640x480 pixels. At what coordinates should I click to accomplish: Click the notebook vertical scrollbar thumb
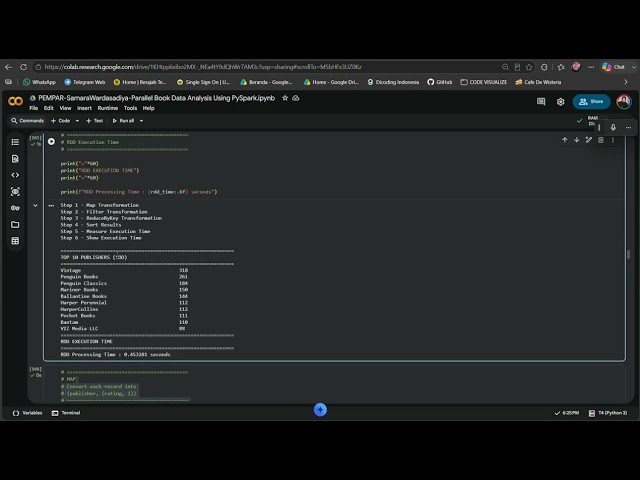[629, 254]
